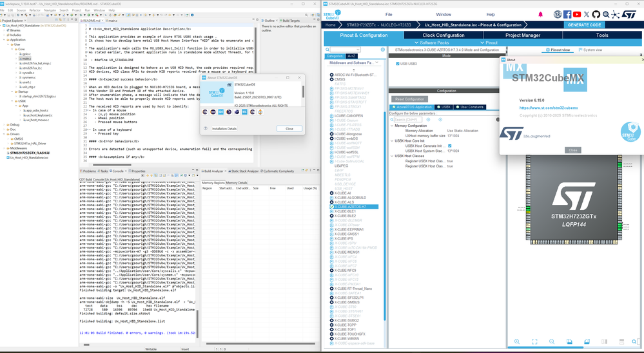Open STM32CubeMX notifications bell

point(541,14)
